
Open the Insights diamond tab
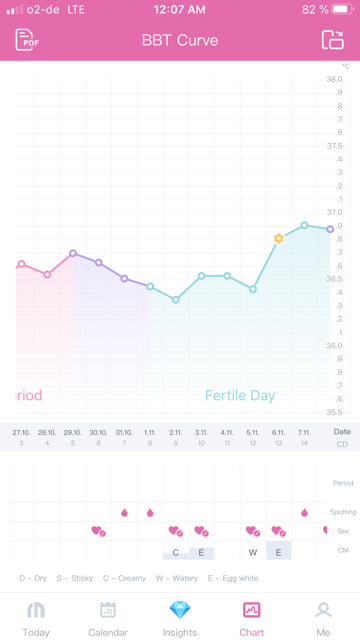point(180,620)
